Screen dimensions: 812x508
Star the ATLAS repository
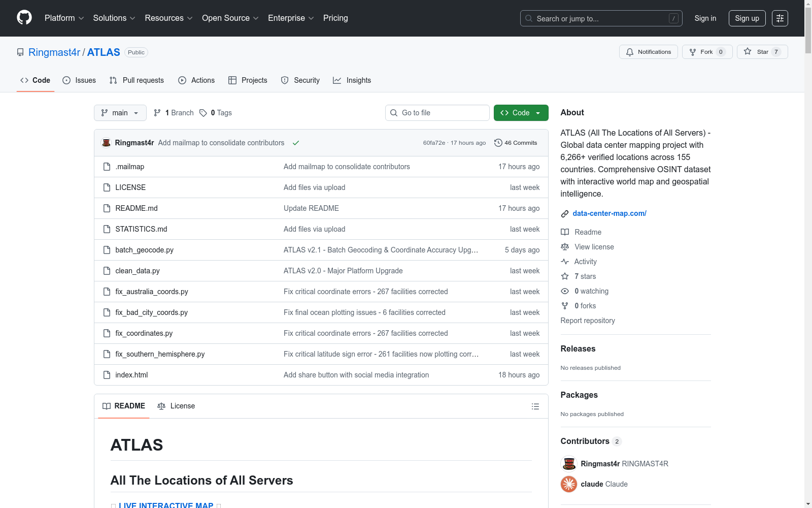762,52
